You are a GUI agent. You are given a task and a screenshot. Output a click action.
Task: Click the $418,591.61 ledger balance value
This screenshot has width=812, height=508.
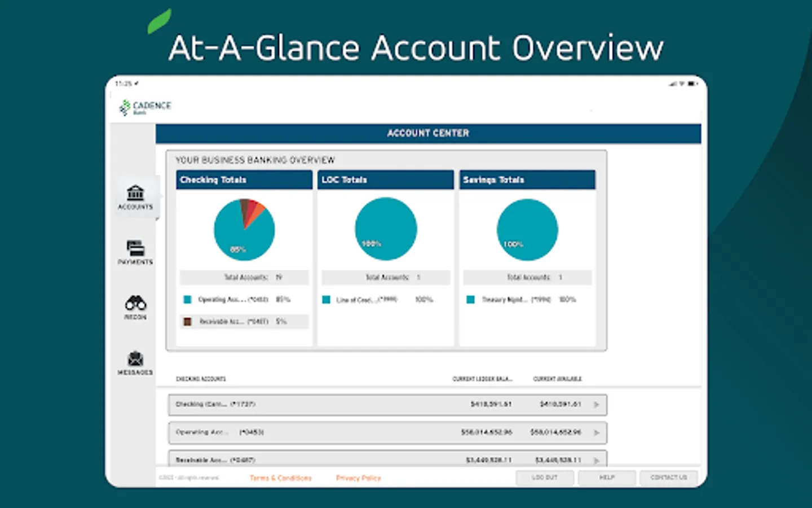(x=491, y=404)
